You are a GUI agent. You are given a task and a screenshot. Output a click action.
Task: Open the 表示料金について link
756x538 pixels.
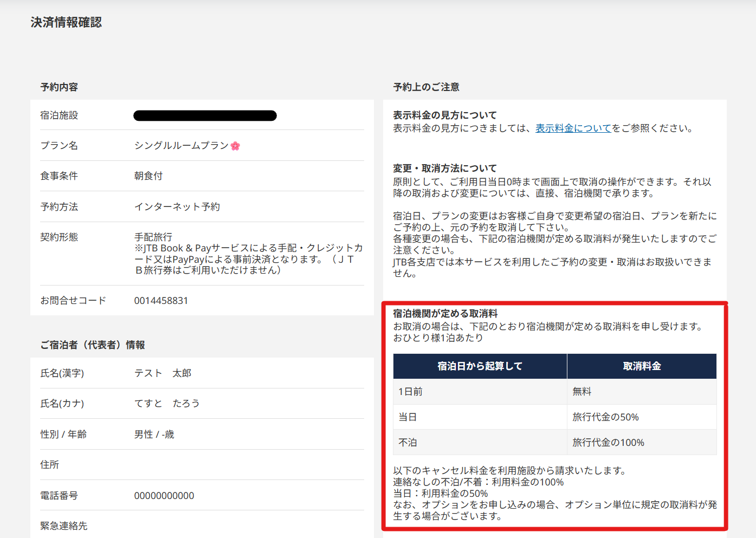click(x=573, y=128)
